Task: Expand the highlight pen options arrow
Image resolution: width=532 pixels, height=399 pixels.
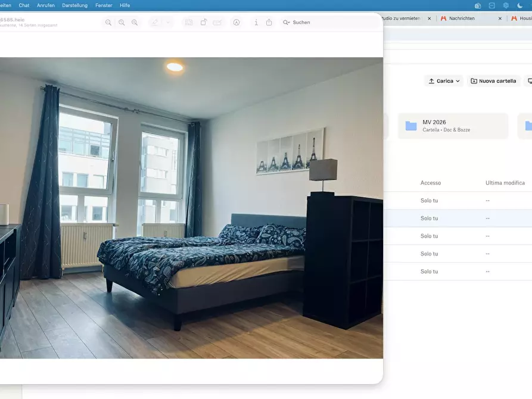Action: tap(167, 23)
